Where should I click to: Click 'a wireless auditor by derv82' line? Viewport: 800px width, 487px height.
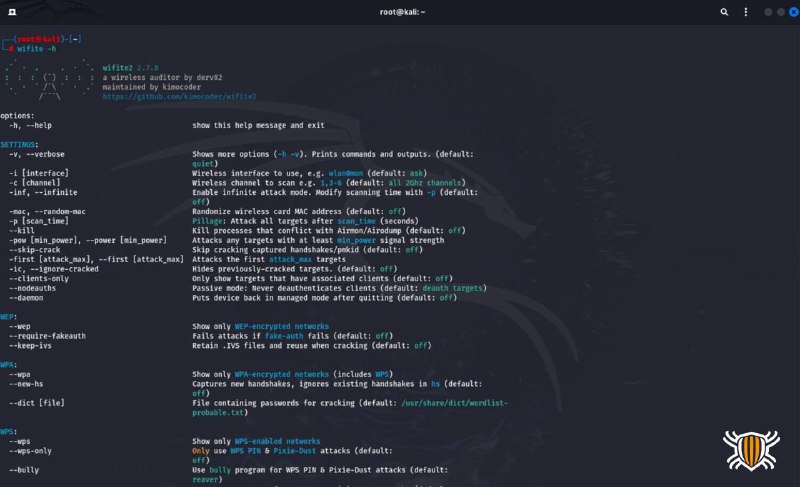(x=162, y=78)
